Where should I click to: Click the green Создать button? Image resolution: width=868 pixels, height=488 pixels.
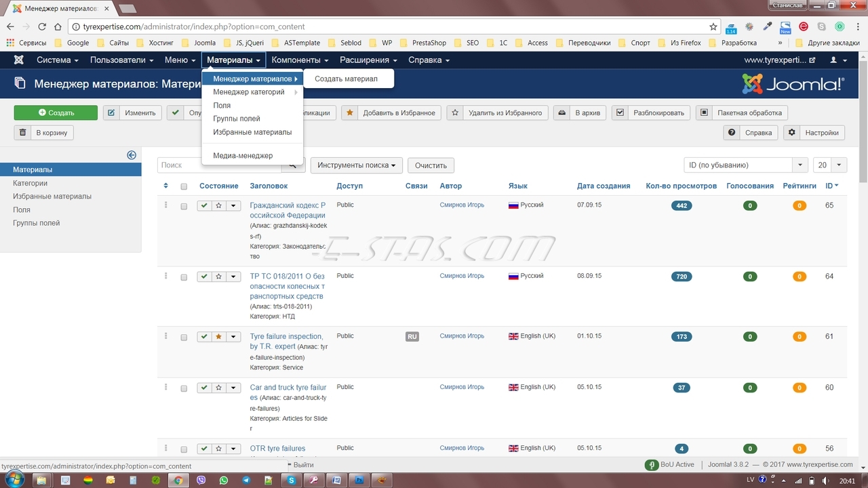(56, 113)
